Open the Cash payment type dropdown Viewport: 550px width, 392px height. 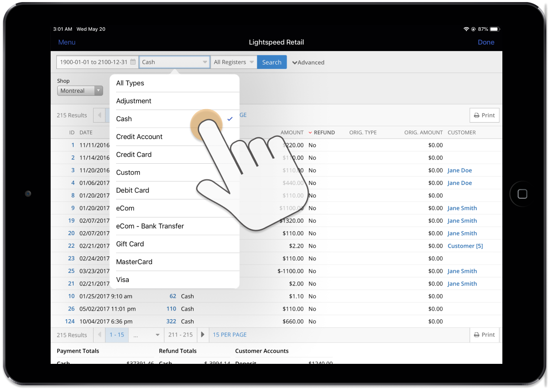pyautogui.click(x=175, y=62)
